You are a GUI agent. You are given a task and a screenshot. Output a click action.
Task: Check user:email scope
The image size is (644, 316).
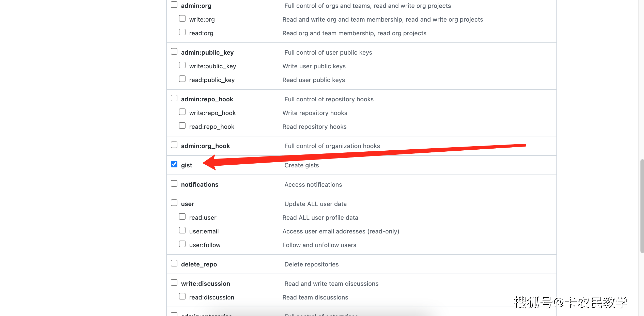pos(182,230)
